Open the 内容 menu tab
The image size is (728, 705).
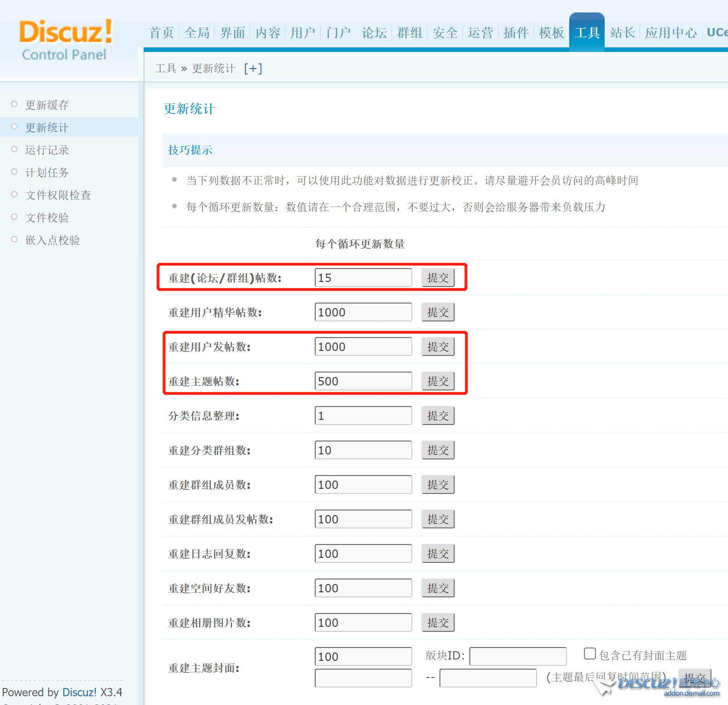click(268, 33)
